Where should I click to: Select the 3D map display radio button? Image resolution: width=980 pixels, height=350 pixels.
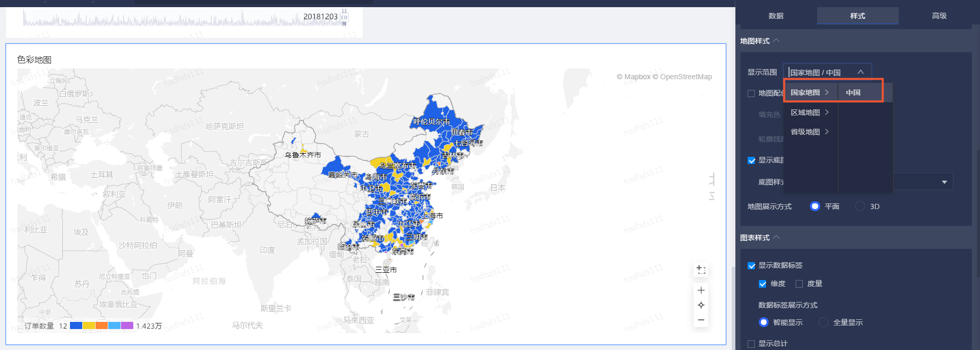[x=861, y=206]
